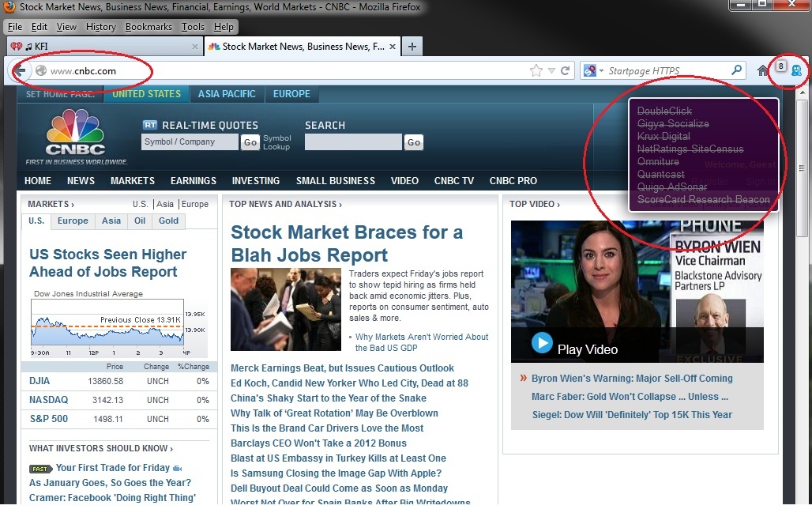Screen dimensions: 812x528
Task: Open the Help menu
Action: click(224, 27)
